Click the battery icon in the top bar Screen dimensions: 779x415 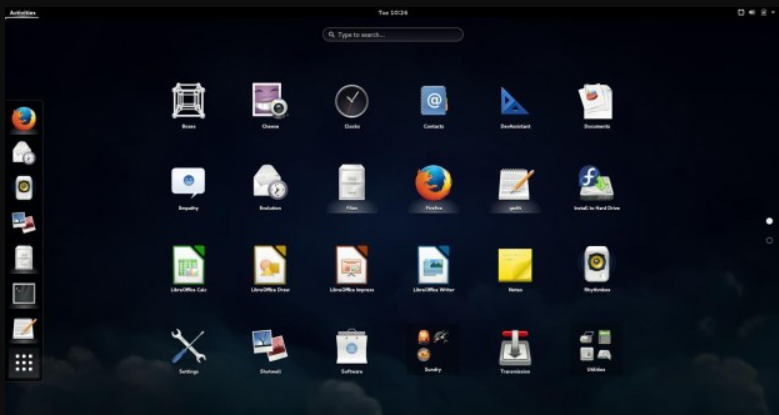(764, 12)
